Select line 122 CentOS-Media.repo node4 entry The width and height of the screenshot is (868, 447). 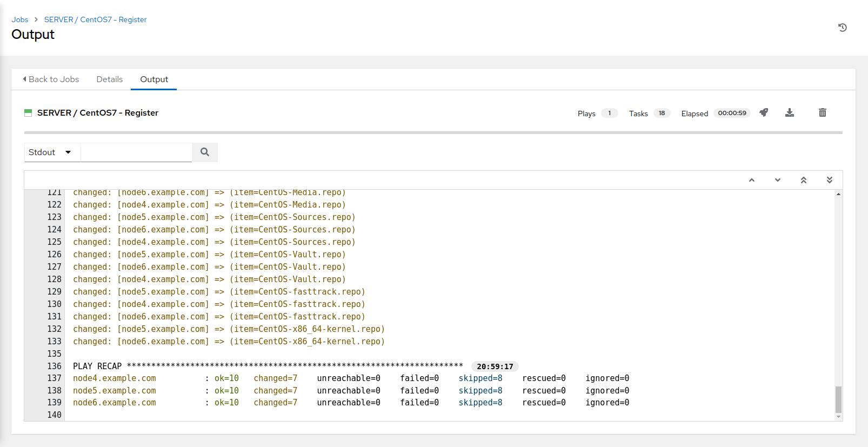pos(209,205)
